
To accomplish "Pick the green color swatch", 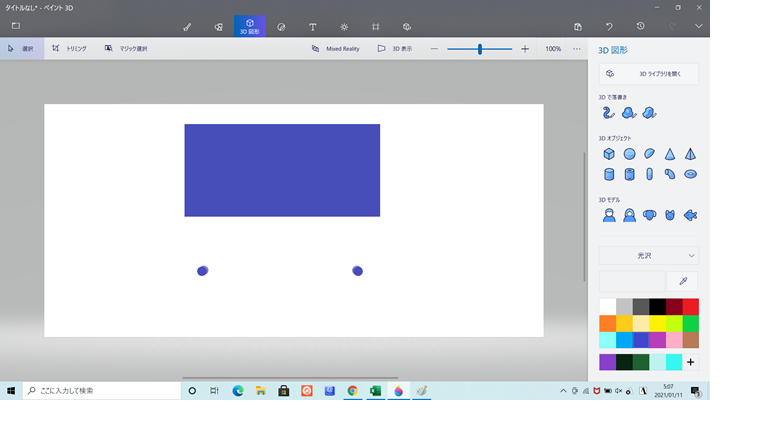I will pos(691,323).
